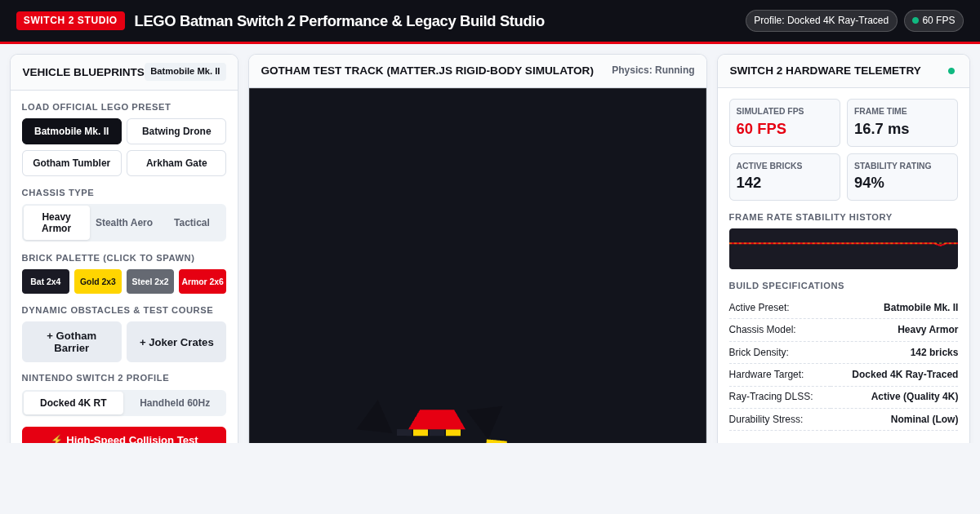
Task: Spawn a Gold 2x3 brick
Action: [x=98, y=281]
